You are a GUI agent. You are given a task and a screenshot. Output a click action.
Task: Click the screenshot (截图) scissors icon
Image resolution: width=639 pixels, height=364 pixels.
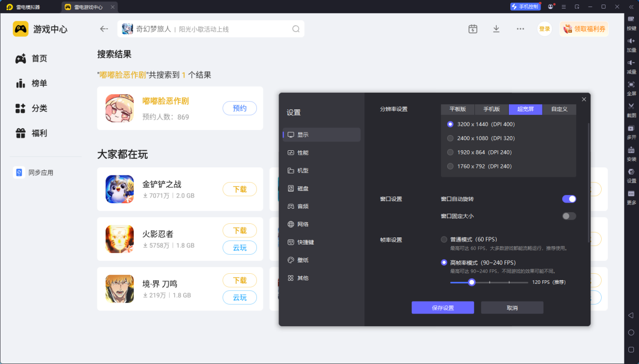pos(631,106)
